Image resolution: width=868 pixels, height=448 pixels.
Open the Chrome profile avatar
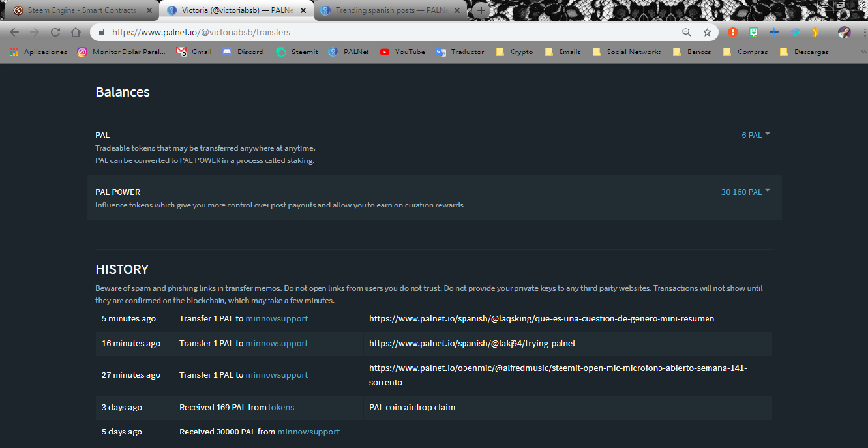(x=844, y=32)
